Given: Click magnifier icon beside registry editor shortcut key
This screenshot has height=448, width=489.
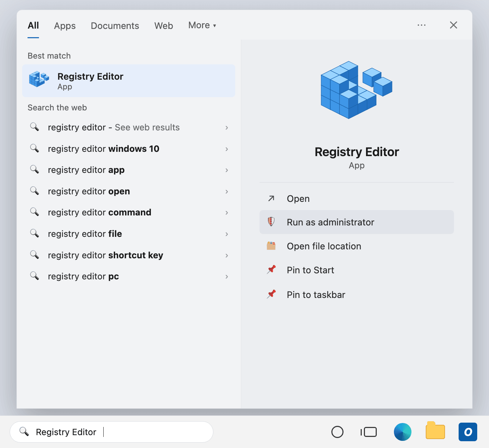Looking at the screenshot, I should coord(34,255).
